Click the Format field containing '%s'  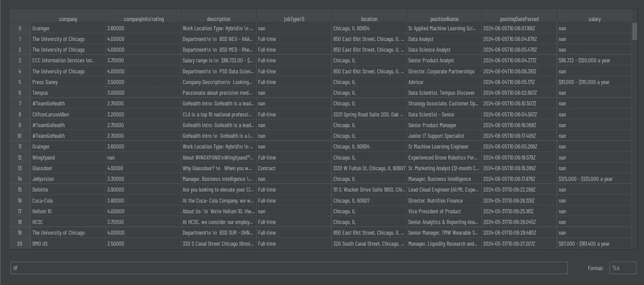[623, 268]
